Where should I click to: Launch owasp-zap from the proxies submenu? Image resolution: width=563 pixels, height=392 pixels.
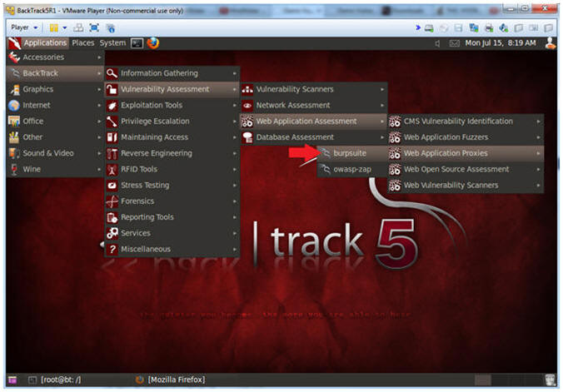click(x=351, y=170)
